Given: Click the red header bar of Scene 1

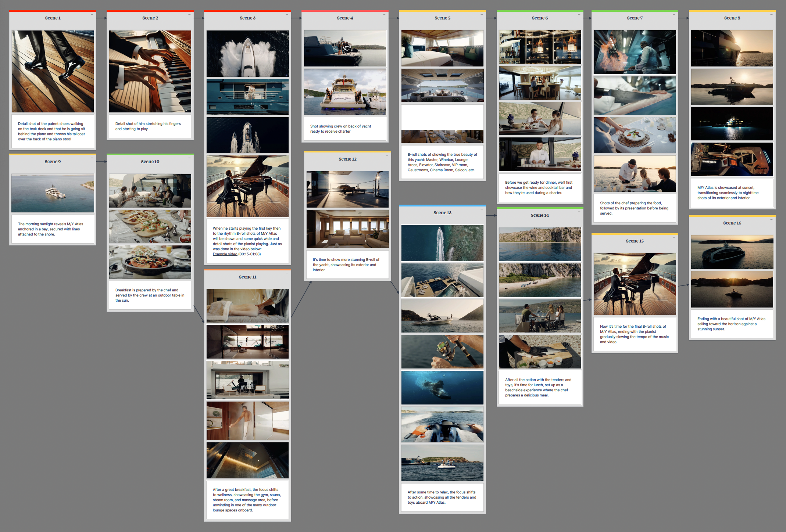Looking at the screenshot, I should [x=53, y=11].
